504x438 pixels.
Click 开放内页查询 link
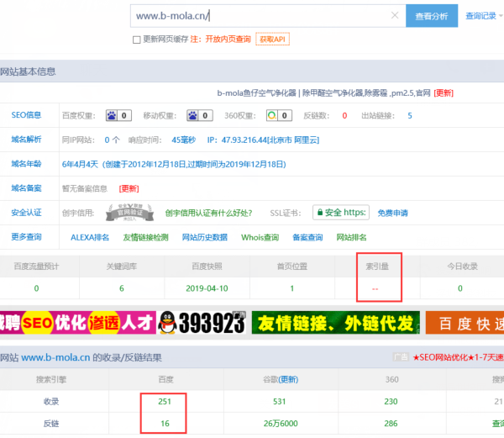click(228, 40)
